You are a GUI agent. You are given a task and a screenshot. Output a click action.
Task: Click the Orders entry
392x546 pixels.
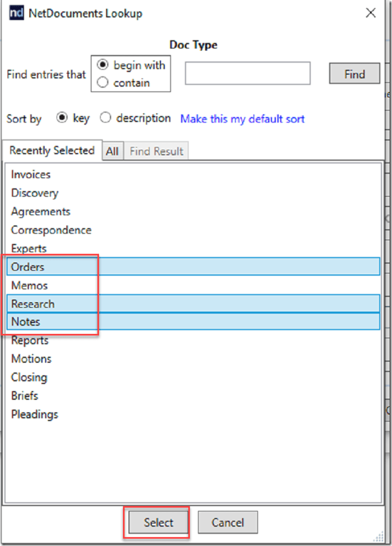(28, 266)
